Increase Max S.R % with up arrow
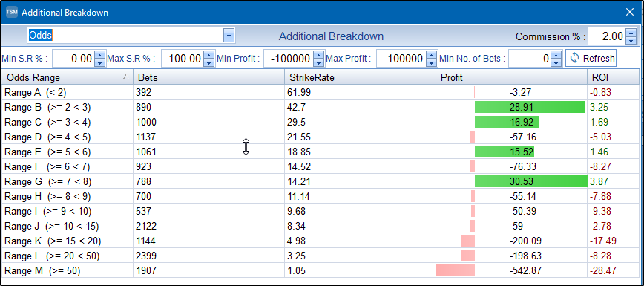This screenshot has height=286, width=644. point(209,55)
